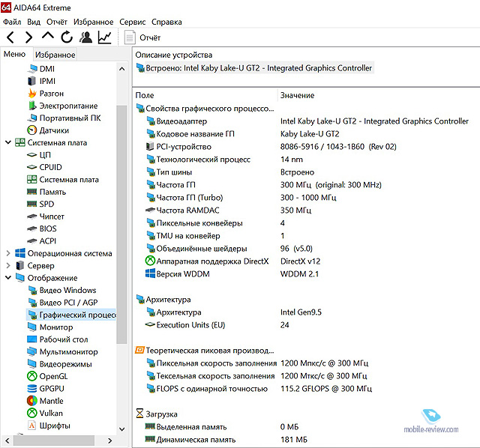Select Датчики in the tree
480x448 pixels.
coord(48,130)
